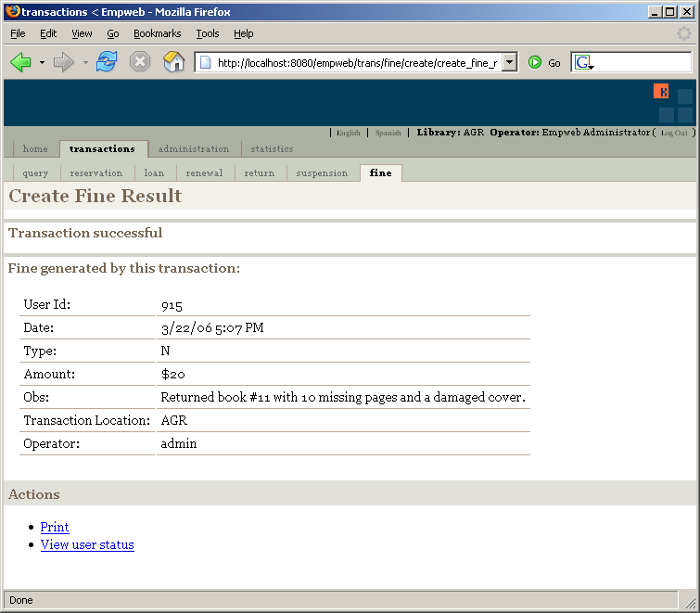Click the Type value N

click(x=165, y=351)
